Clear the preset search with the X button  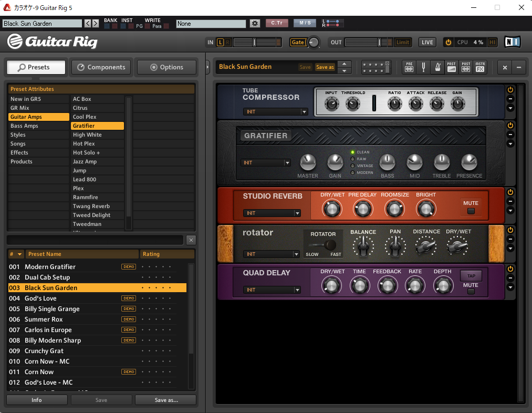[x=191, y=240]
